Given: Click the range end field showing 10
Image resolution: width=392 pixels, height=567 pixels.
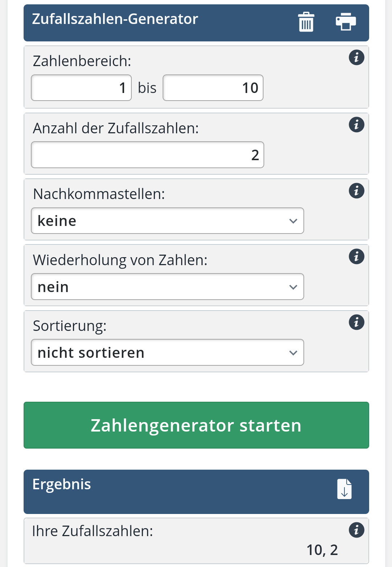Looking at the screenshot, I should click(x=213, y=88).
